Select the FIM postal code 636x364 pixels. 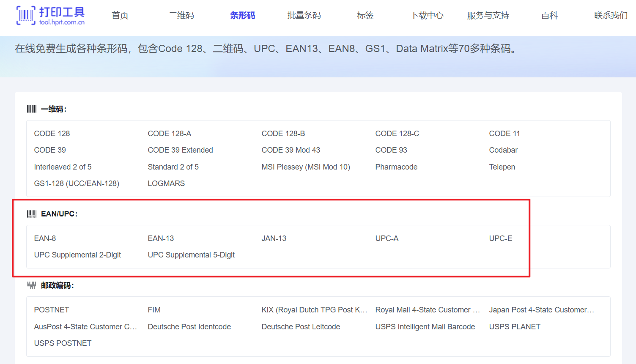(154, 310)
